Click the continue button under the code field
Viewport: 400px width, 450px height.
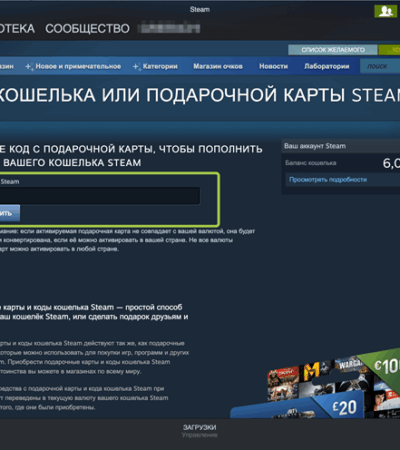[x=10, y=213]
